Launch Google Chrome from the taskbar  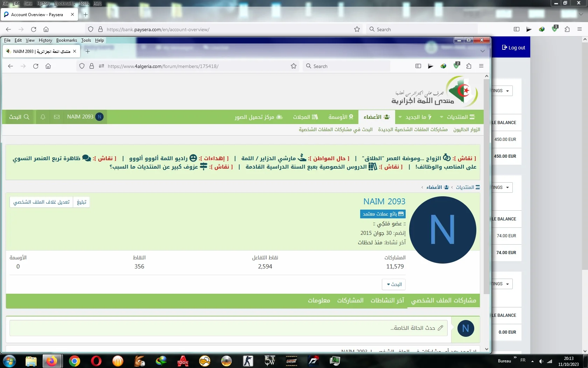click(x=74, y=361)
